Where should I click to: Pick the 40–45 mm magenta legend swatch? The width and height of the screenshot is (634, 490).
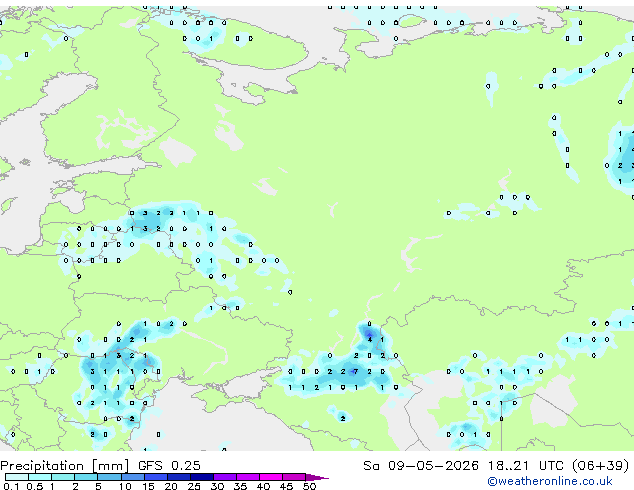pyautogui.click(x=271, y=477)
